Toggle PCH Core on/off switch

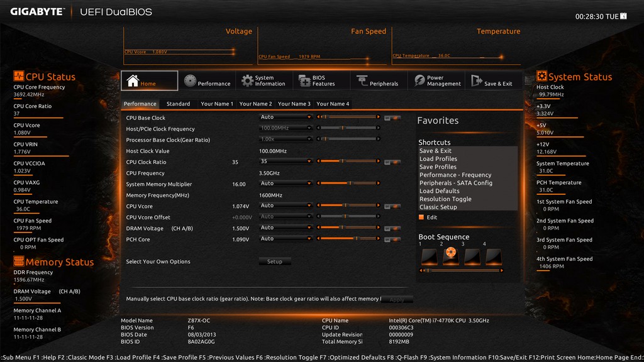pos(392,239)
